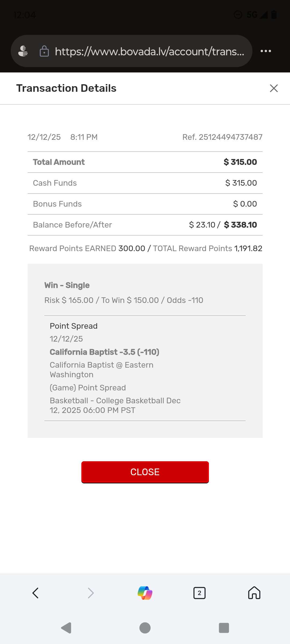Tap the padlock site security icon

tap(44, 51)
